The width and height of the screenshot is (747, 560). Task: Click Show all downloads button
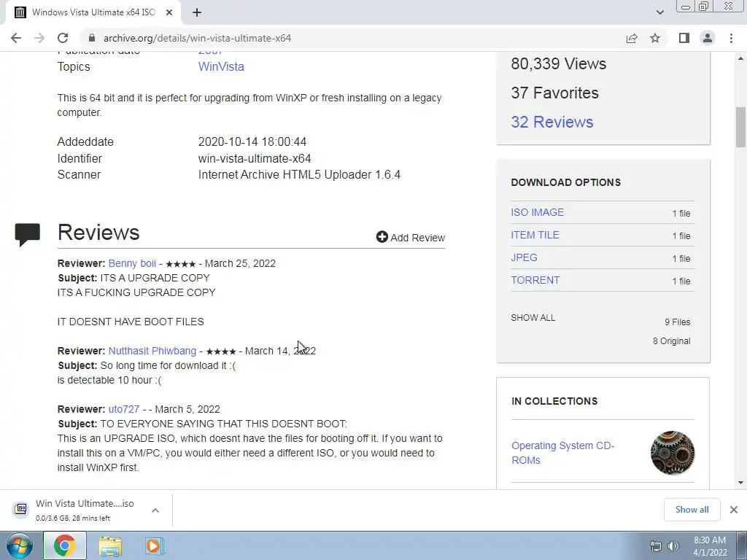[692, 510]
